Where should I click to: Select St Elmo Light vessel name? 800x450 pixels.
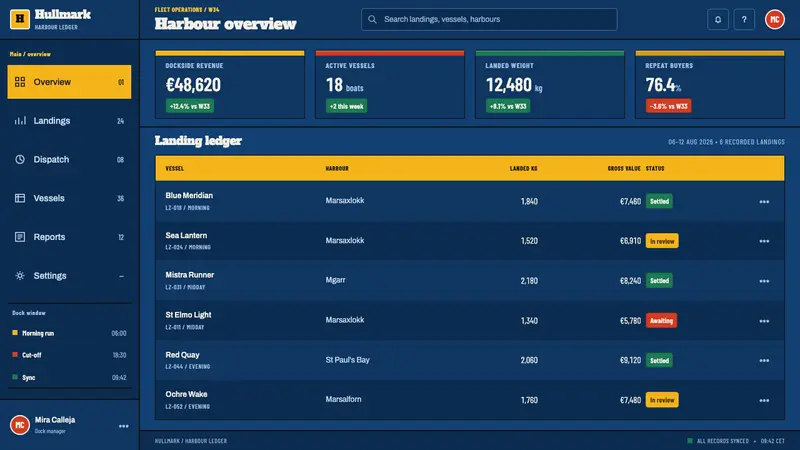click(x=188, y=315)
